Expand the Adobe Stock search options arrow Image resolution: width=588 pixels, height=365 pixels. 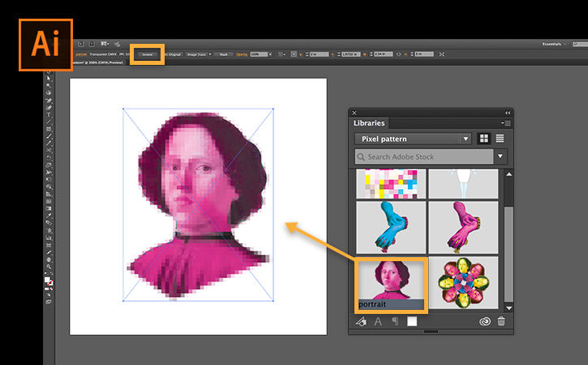tap(500, 156)
